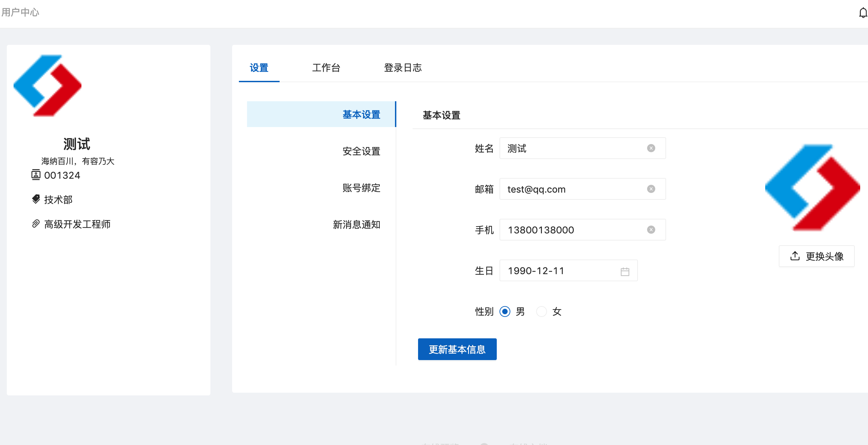This screenshot has height=445, width=868.
Task: Open birthday calendar picker icon
Action: pyautogui.click(x=625, y=271)
